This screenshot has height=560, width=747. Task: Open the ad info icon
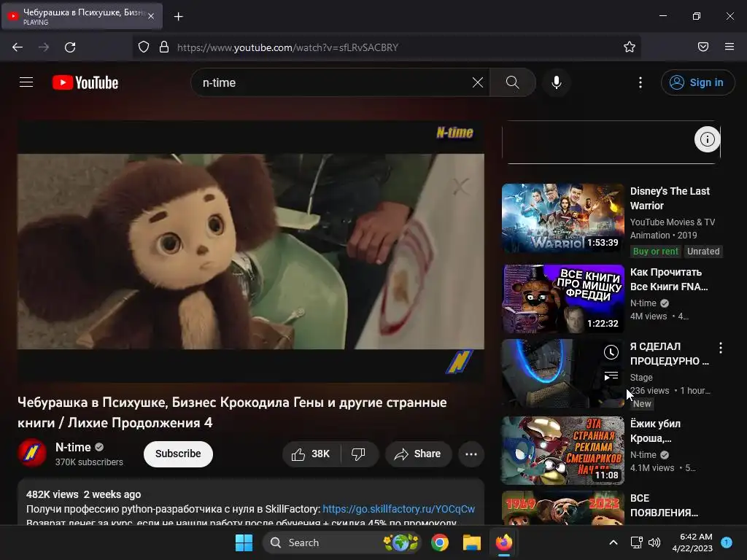[707, 139]
